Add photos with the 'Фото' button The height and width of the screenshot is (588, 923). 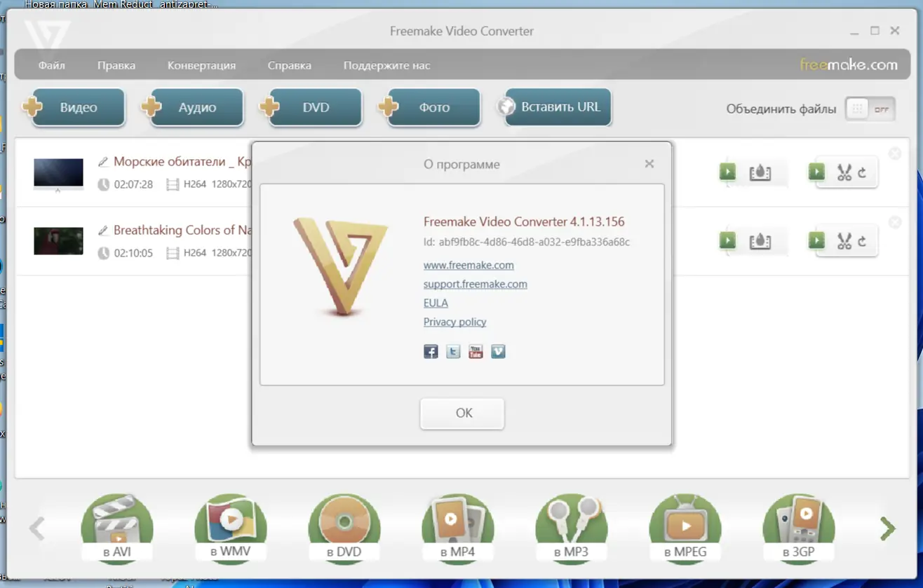pyautogui.click(x=429, y=107)
